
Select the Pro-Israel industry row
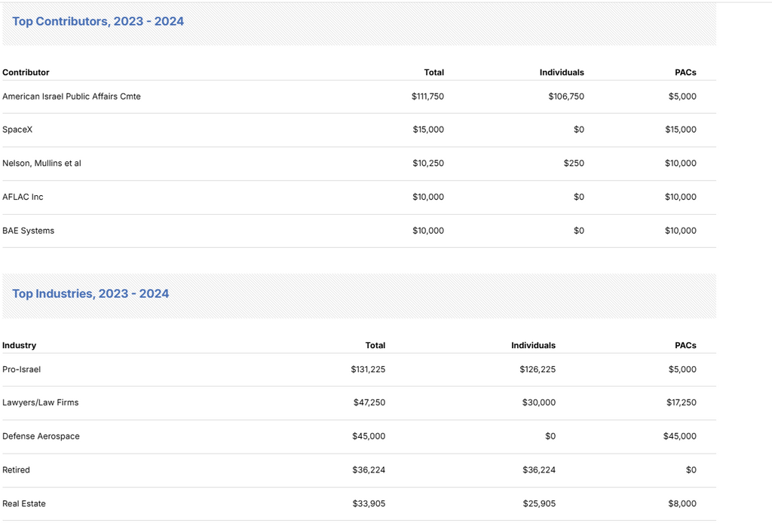(22, 369)
